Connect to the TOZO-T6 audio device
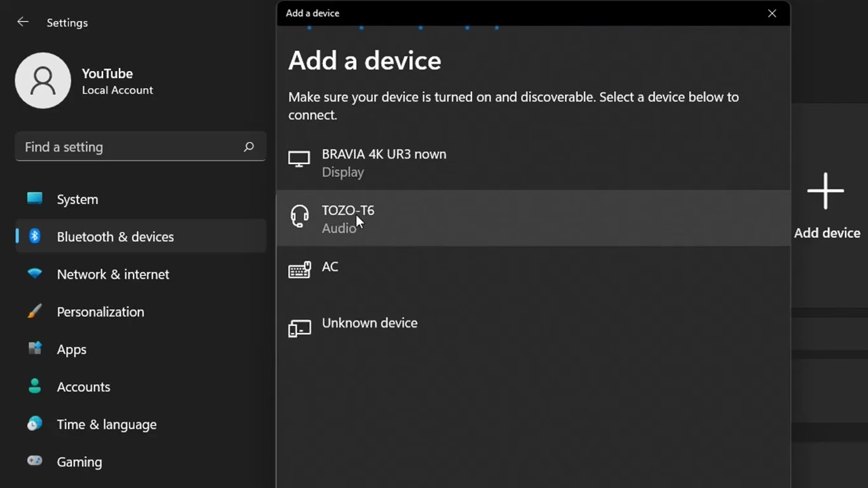 click(x=348, y=218)
